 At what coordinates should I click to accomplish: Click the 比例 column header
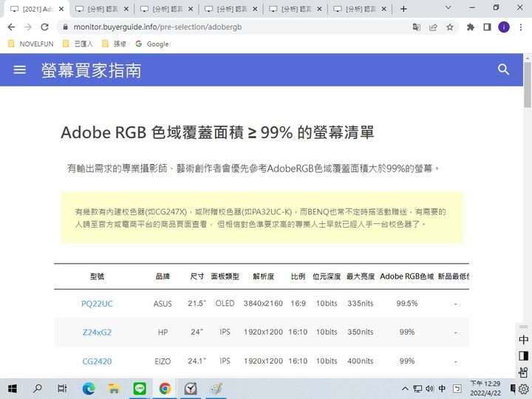tap(298, 276)
